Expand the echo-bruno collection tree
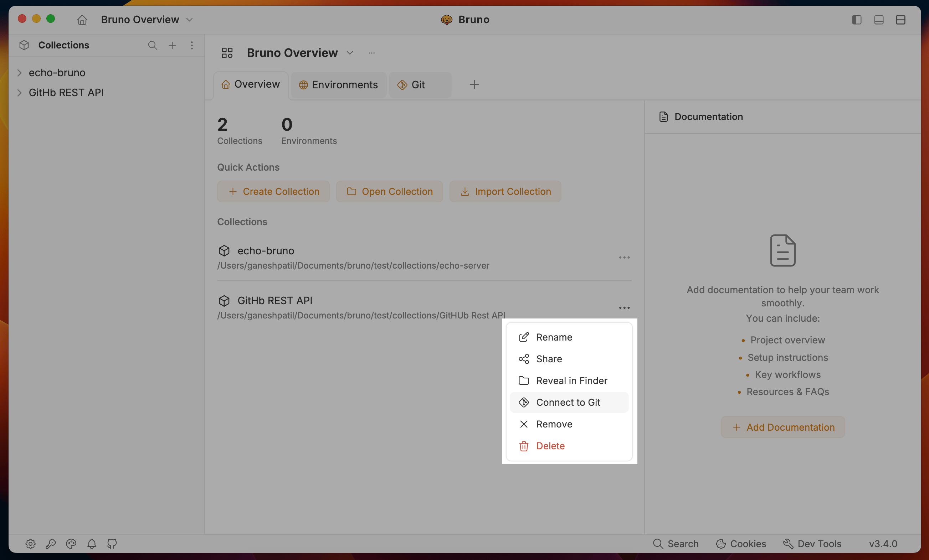 pos(20,72)
